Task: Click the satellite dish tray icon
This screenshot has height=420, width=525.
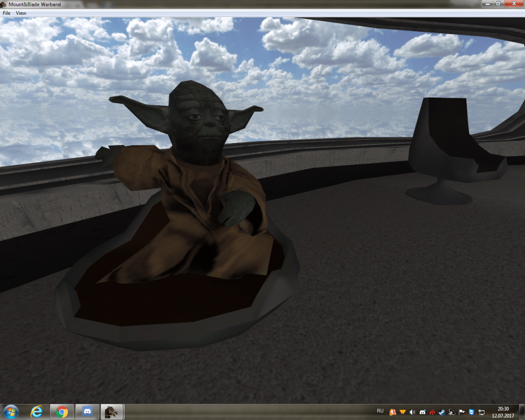Action: [x=451, y=412]
